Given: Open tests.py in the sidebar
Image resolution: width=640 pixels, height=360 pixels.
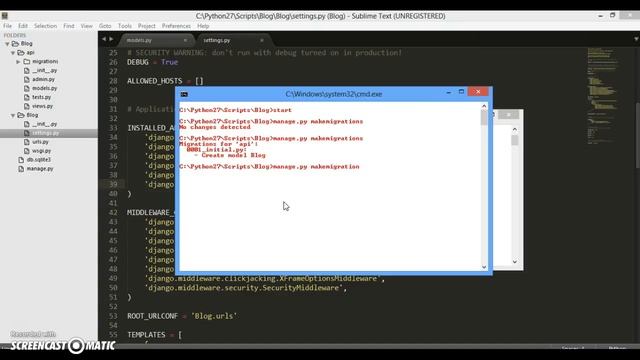Looking at the screenshot, I should click(x=42, y=97).
